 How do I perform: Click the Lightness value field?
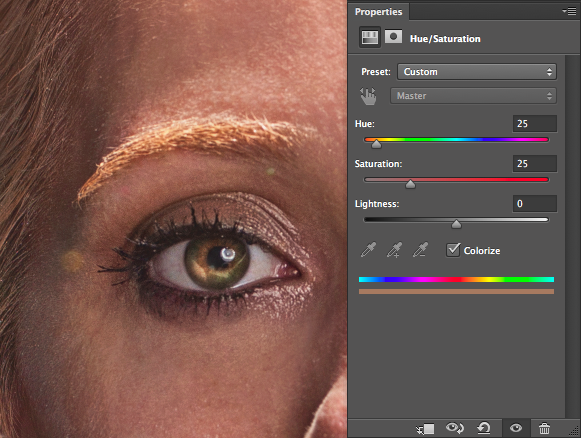coord(535,203)
